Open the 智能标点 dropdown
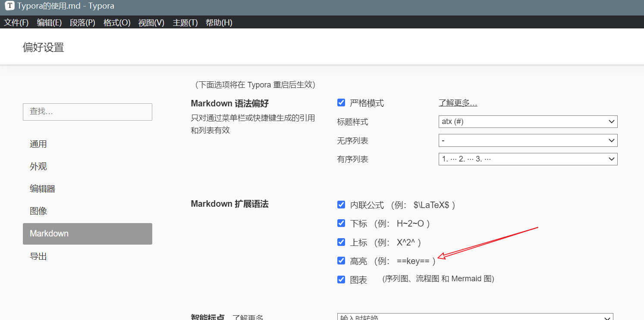 tap(475, 317)
